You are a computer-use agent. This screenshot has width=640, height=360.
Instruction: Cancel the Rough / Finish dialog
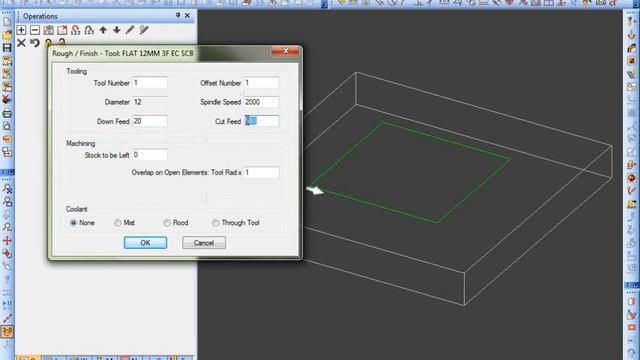[x=204, y=243]
